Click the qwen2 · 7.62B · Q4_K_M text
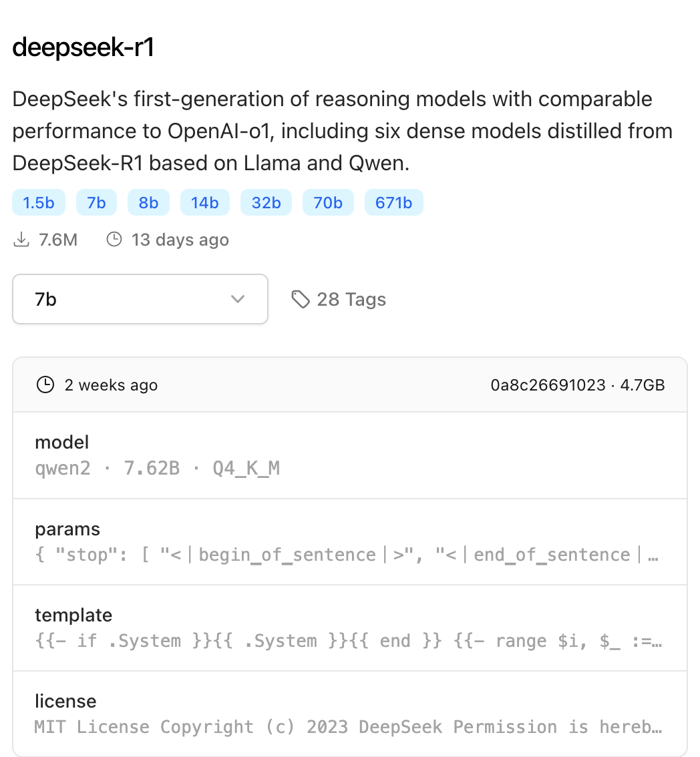This screenshot has height=757, width=700. pos(158,469)
